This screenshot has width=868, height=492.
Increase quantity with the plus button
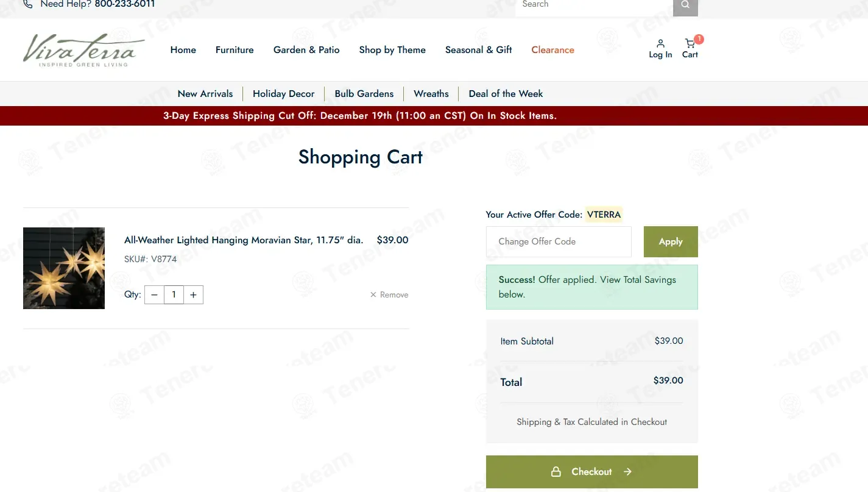click(193, 295)
